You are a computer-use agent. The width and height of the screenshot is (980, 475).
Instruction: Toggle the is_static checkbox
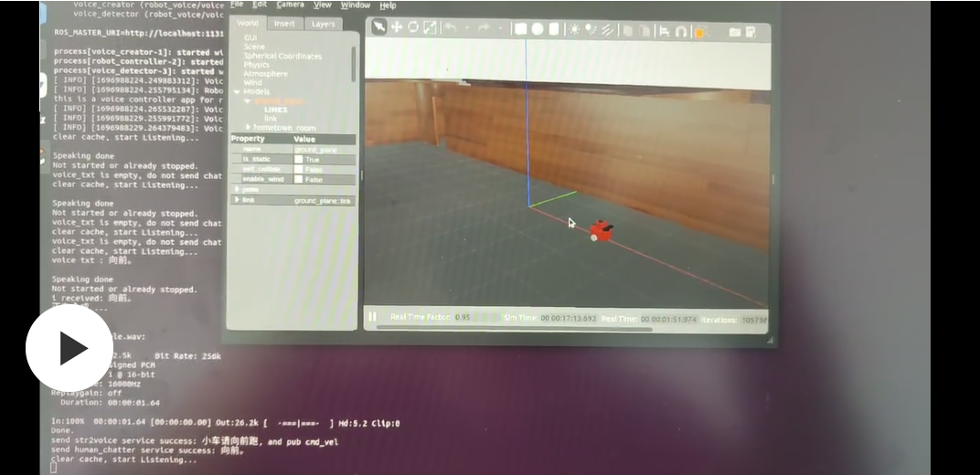pos(299,159)
